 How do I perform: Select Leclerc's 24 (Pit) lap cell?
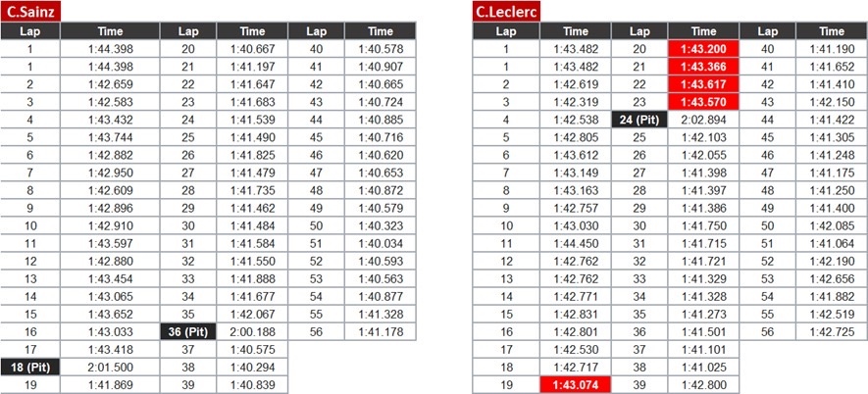(639, 120)
